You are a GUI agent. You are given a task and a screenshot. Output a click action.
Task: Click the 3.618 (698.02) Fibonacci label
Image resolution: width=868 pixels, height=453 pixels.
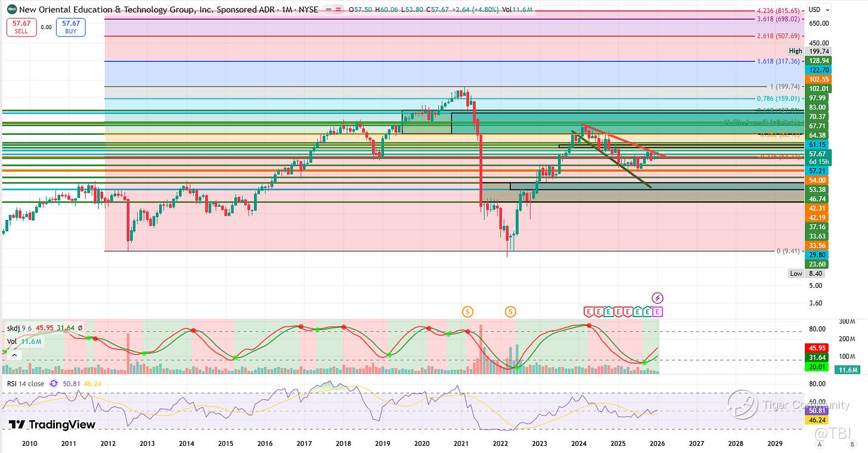[778, 19]
